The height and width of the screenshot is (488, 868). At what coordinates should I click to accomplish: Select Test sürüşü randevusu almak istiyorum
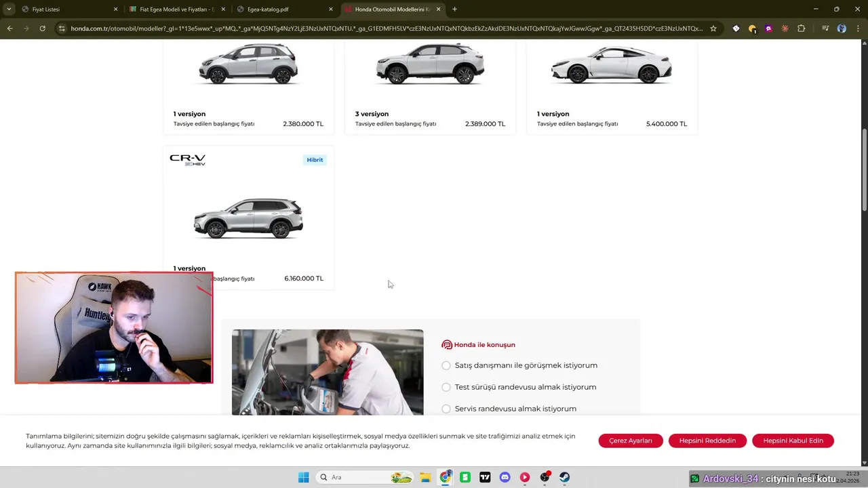446,387
